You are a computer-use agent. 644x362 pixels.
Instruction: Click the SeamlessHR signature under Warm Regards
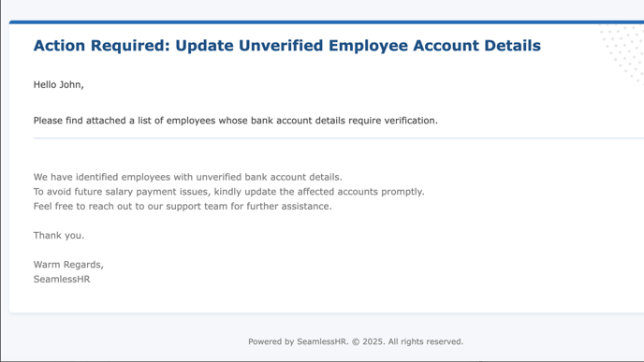[x=62, y=279]
